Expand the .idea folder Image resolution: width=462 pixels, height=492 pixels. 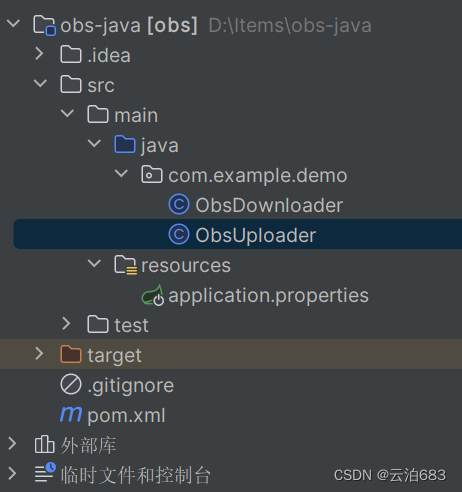(x=39, y=54)
